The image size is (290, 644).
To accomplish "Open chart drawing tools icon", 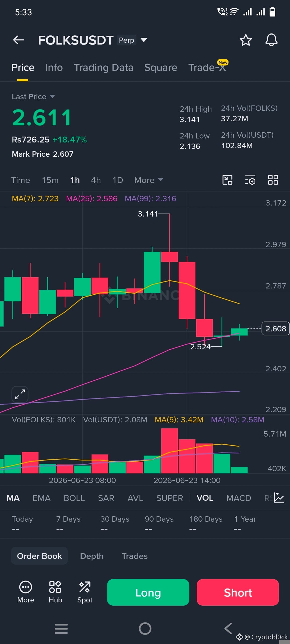I will pyautogui.click(x=227, y=180).
